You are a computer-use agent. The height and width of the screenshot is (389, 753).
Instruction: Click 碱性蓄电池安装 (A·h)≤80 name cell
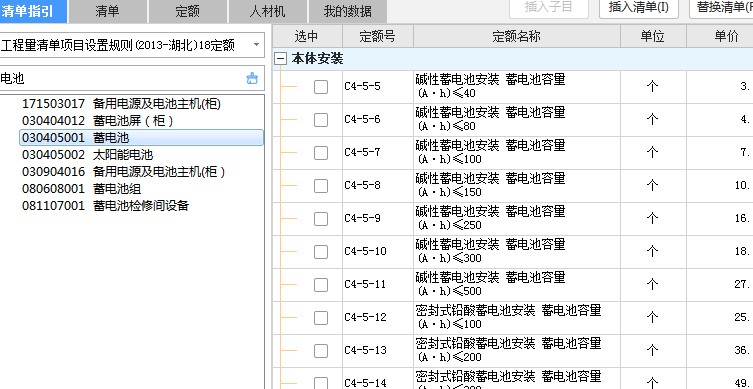[517, 120]
